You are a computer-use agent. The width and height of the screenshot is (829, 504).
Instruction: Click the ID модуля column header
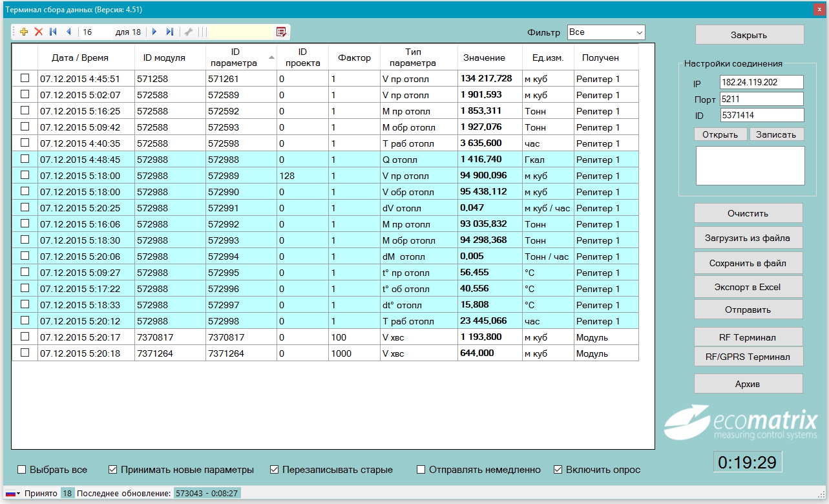[171, 58]
